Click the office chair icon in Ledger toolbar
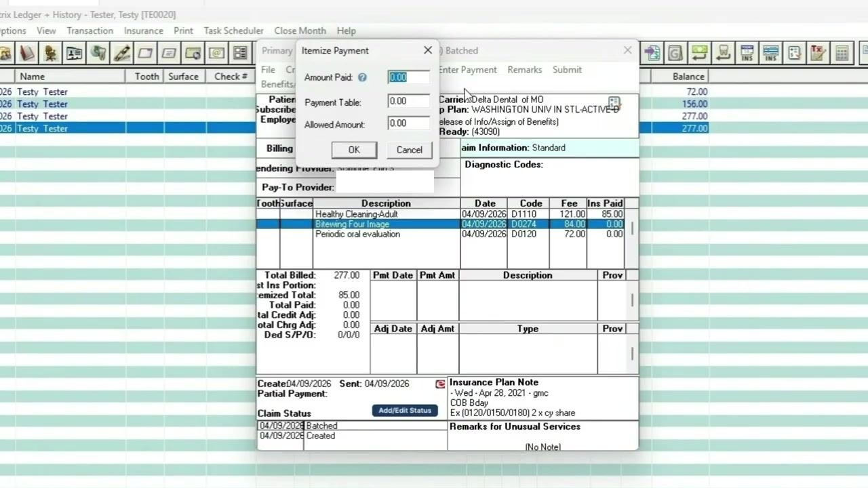This screenshot has width=868, height=488. (x=51, y=52)
